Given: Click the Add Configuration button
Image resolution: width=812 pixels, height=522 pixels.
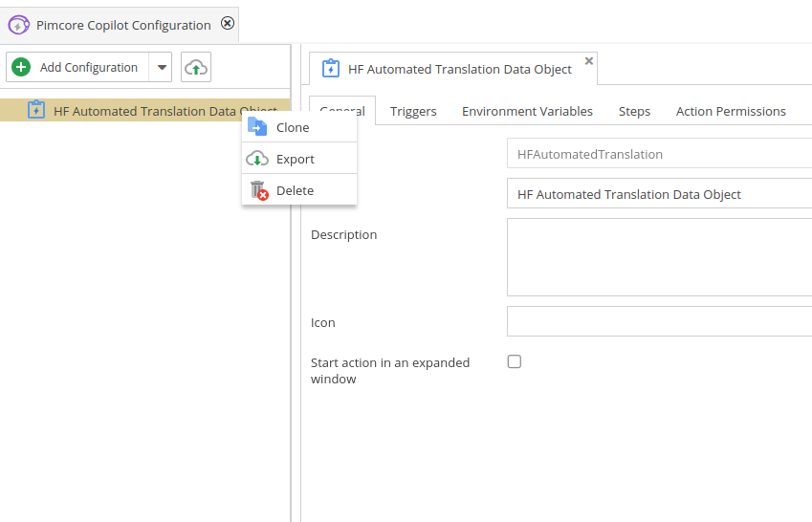Looking at the screenshot, I should tap(77, 67).
